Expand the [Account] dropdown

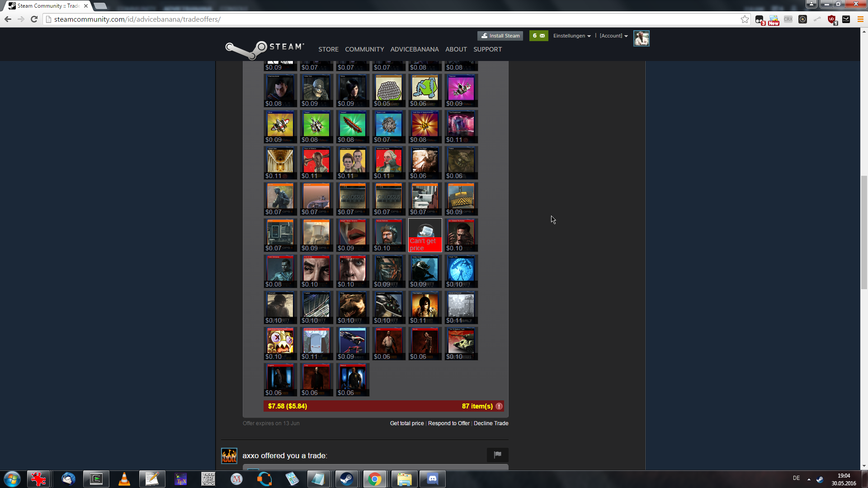[x=613, y=36]
